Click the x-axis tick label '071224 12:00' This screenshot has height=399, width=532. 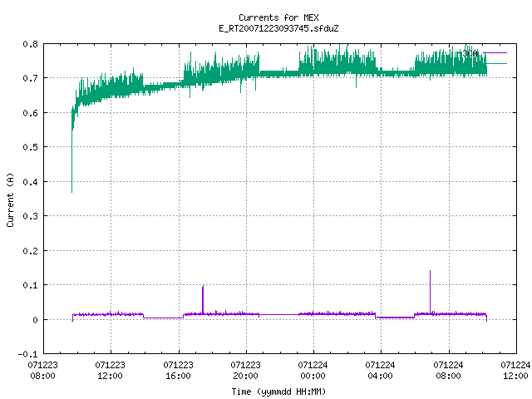(515, 371)
